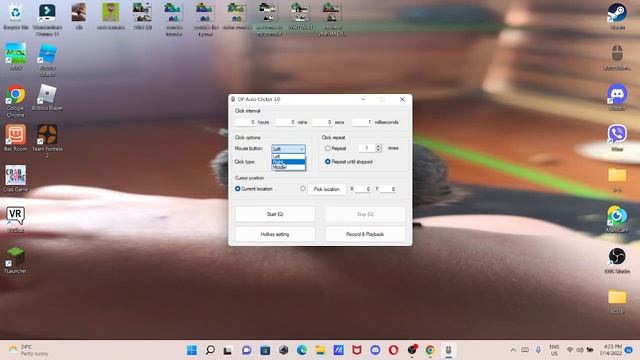
Task: Click the repeat times number field
Action: (367, 148)
